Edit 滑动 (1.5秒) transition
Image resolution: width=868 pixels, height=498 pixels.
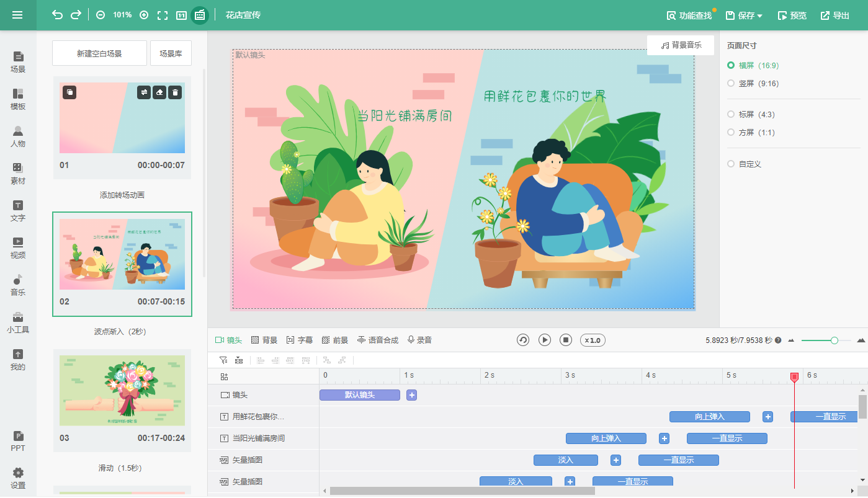point(122,468)
